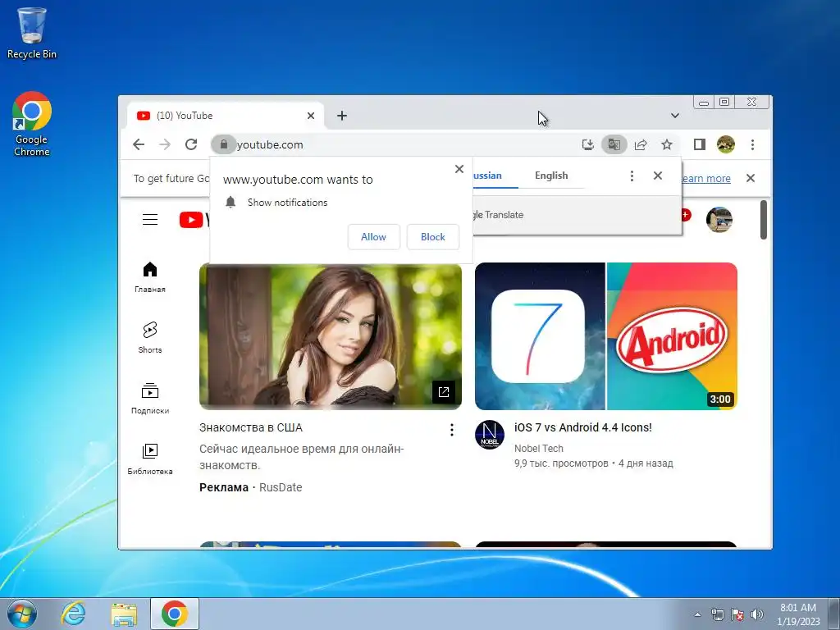840x630 pixels.
Task: Close the notification permission prompt
Action: click(459, 169)
